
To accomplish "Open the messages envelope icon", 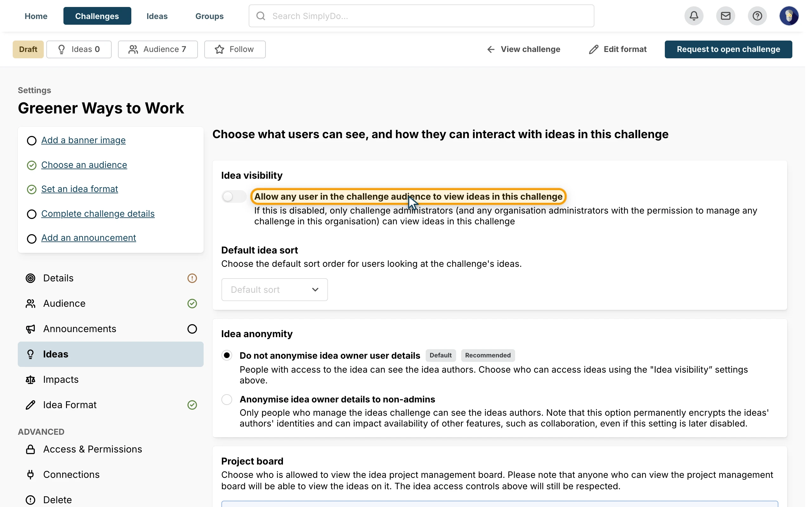I will point(725,16).
